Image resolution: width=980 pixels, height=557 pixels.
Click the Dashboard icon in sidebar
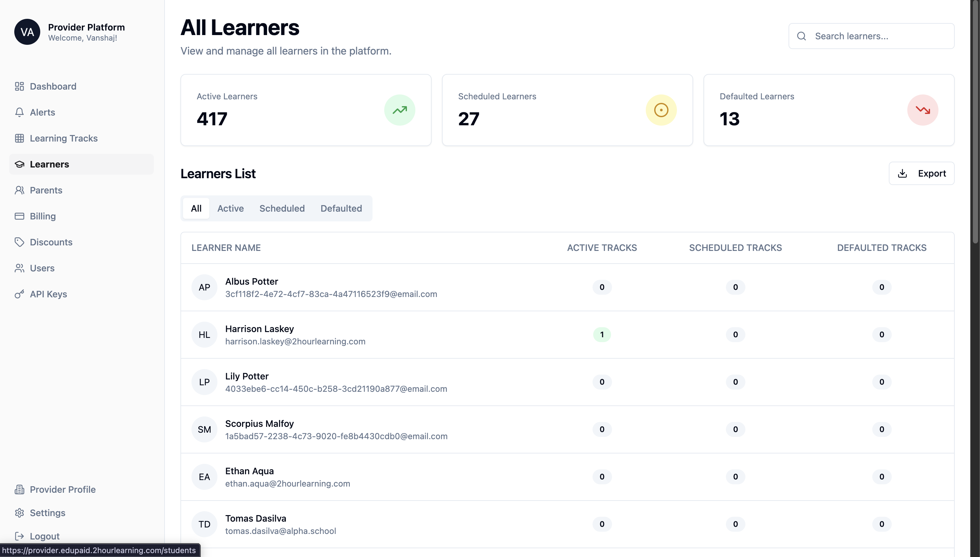(x=19, y=86)
